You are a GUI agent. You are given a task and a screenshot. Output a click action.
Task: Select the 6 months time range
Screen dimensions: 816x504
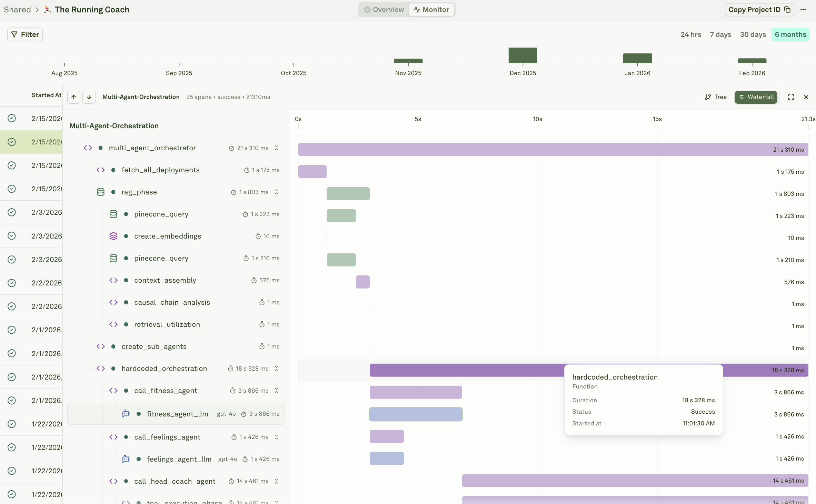coord(790,34)
